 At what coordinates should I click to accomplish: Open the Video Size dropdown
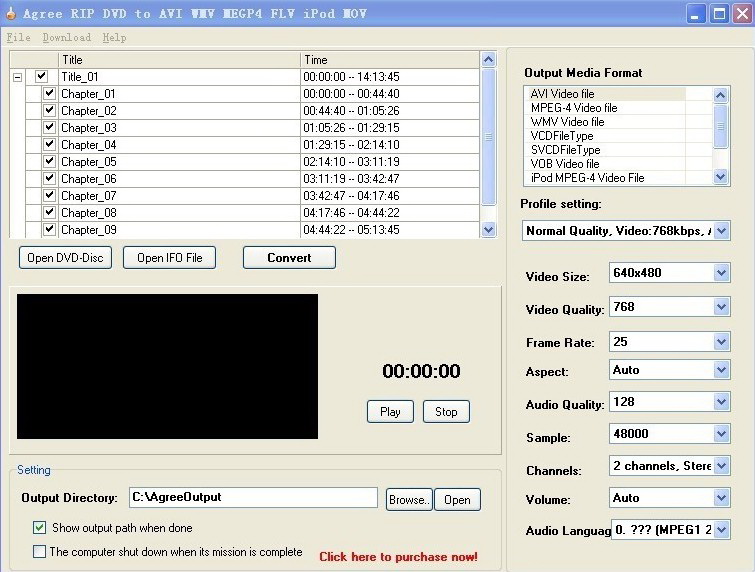point(721,273)
